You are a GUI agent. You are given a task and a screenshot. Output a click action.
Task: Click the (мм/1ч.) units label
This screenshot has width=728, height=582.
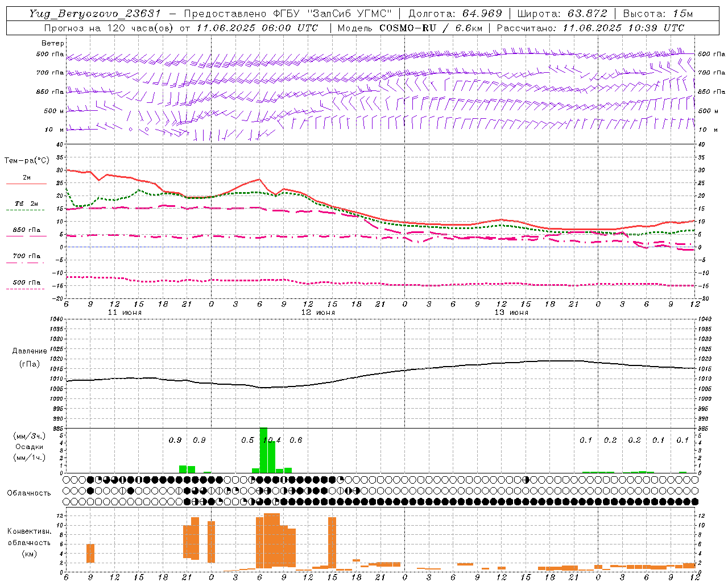click(x=29, y=458)
